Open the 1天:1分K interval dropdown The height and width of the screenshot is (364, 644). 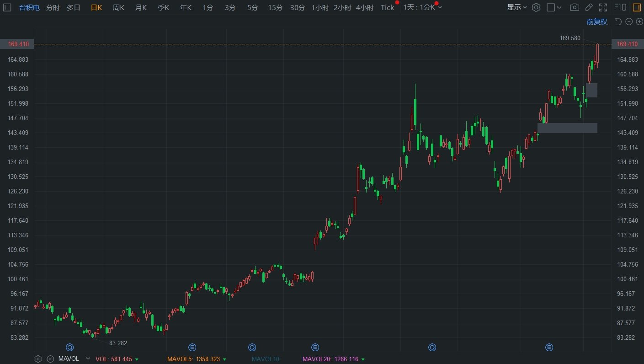click(x=422, y=7)
